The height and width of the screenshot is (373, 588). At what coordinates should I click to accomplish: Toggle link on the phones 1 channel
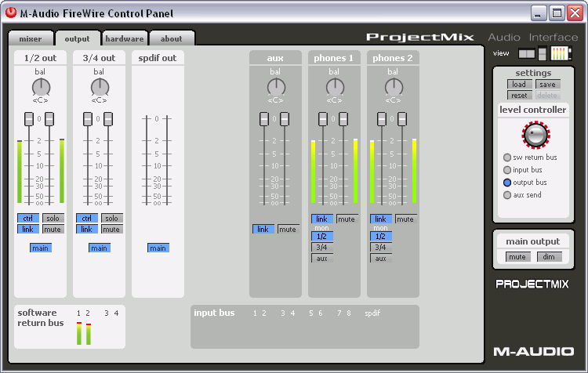[x=322, y=219]
